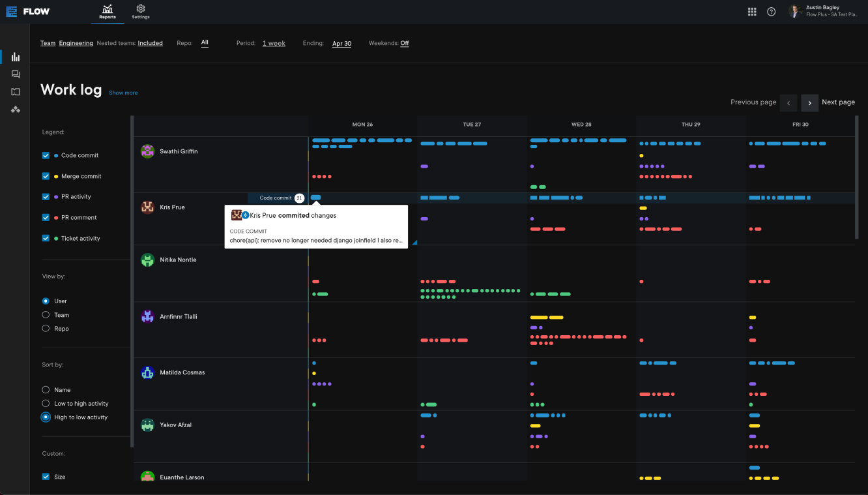This screenshot has width=868, height=495.
Task: Click Kris Prue avatar in the tooltip
Action: pos(237,215)
